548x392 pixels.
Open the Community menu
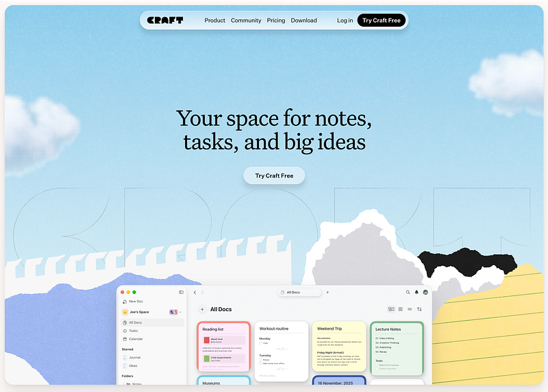click(x=246, y=21)
